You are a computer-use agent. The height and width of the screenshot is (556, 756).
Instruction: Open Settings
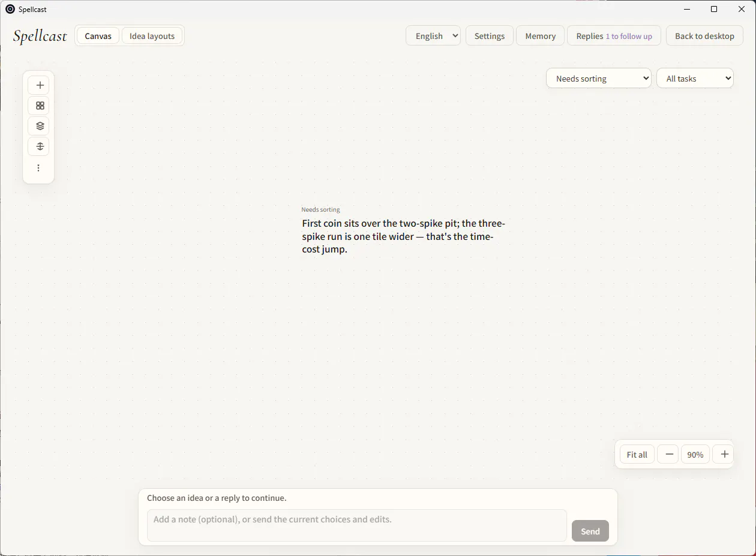pyautogui.click(x=490, y=36)
